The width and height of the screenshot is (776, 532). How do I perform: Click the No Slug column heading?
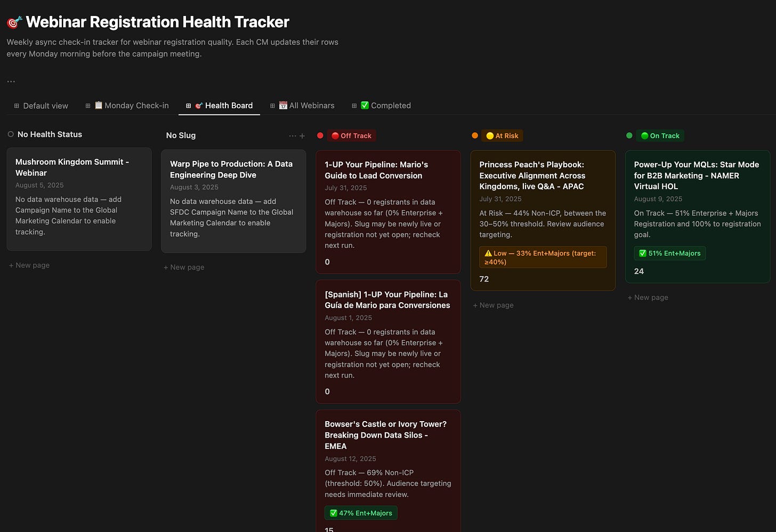pos(181,135)
